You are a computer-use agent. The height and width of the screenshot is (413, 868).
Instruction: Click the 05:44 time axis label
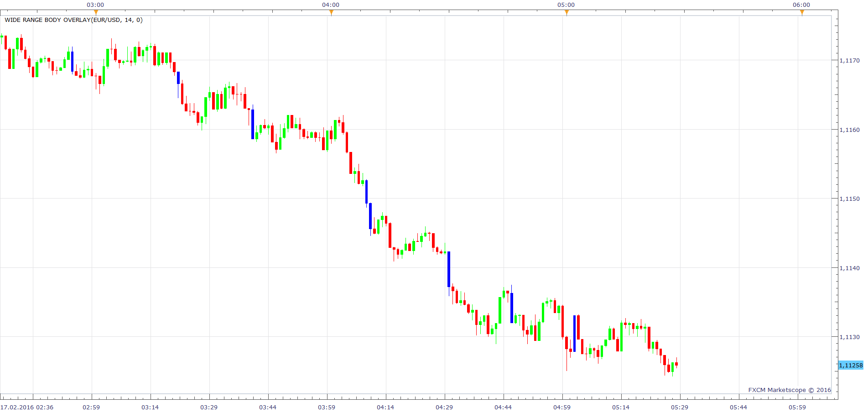738,407
